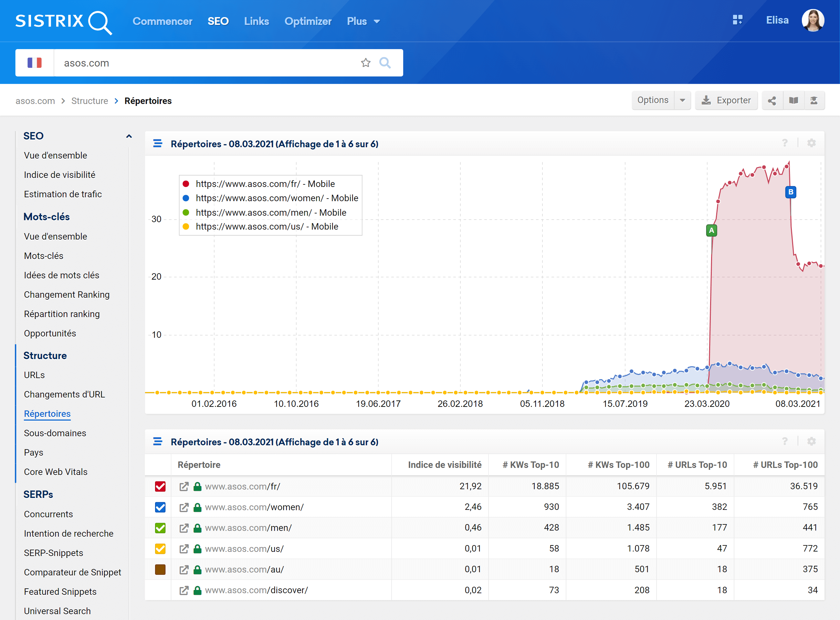The width and height of the screenshot is (840, 620).
Task: Open external link icon for /us/ row
Action: point(184,549)
